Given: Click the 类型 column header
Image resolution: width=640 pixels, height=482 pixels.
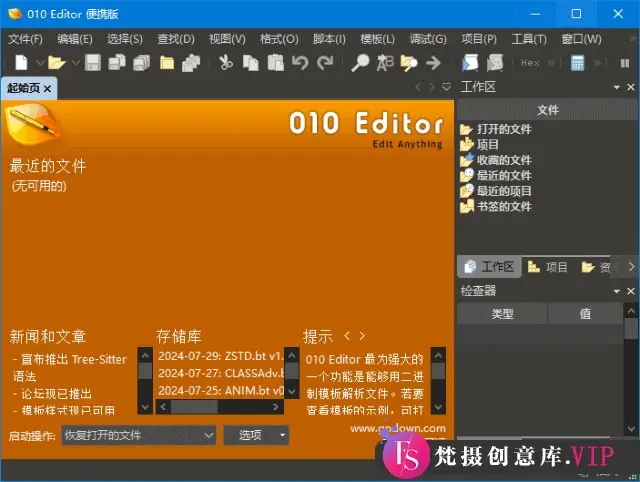Looking at the screenshot, I should click(x=502, y=313).
